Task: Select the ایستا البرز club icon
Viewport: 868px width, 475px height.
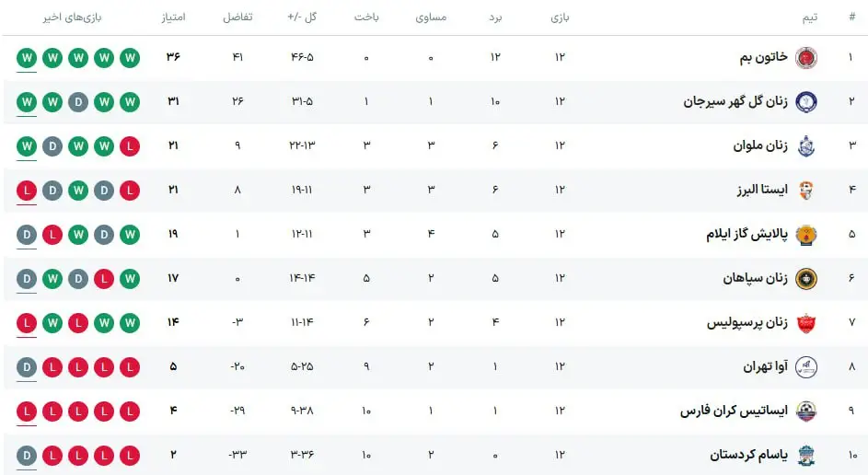Action: pyautogui.click(x=805, y=190)
